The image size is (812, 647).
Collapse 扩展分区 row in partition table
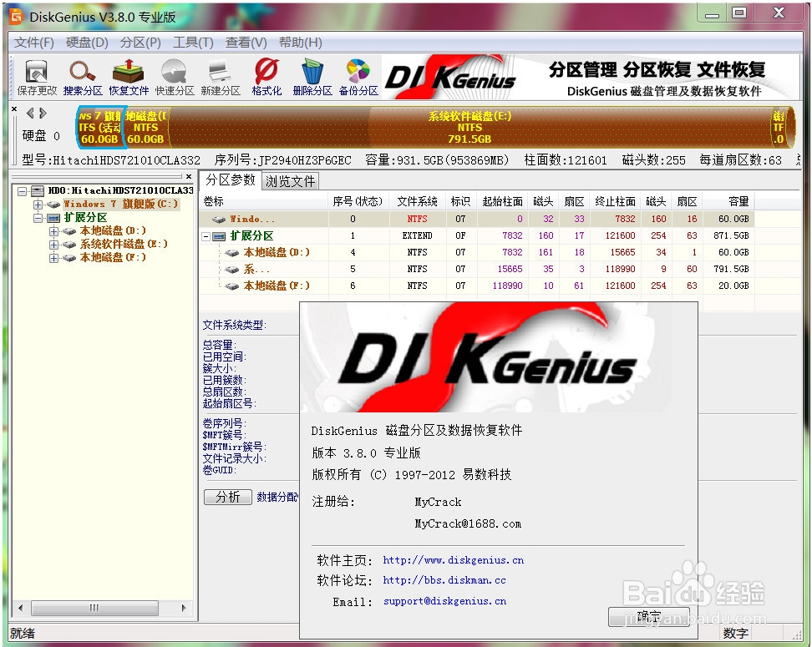point(206,236)
